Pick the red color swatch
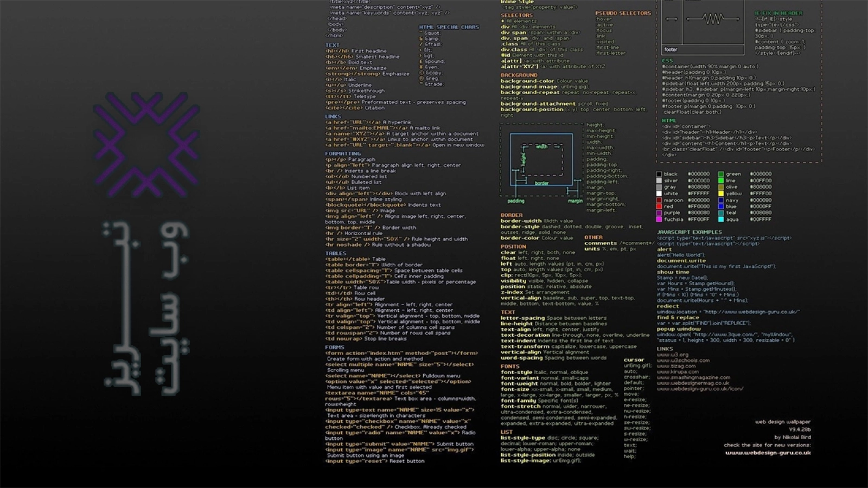This screenshot has width=868, height=488. tap(659, 207)
